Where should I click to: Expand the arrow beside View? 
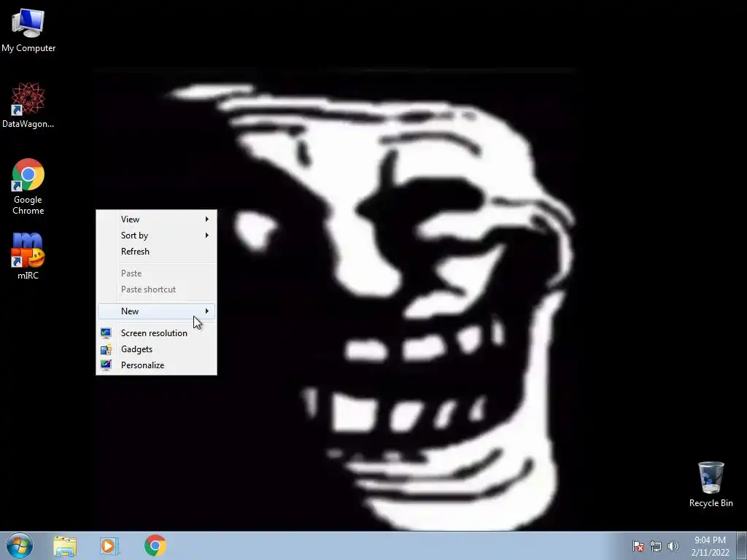click(206, 219)
